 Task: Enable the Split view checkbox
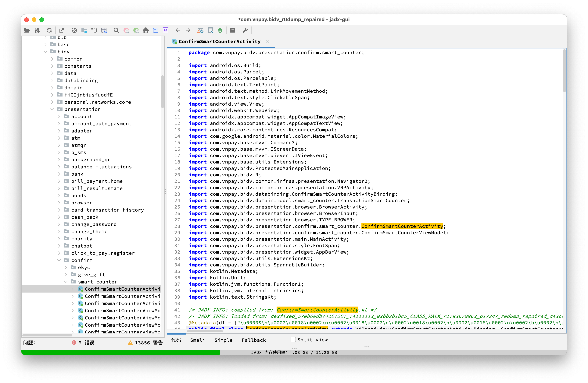293,339
